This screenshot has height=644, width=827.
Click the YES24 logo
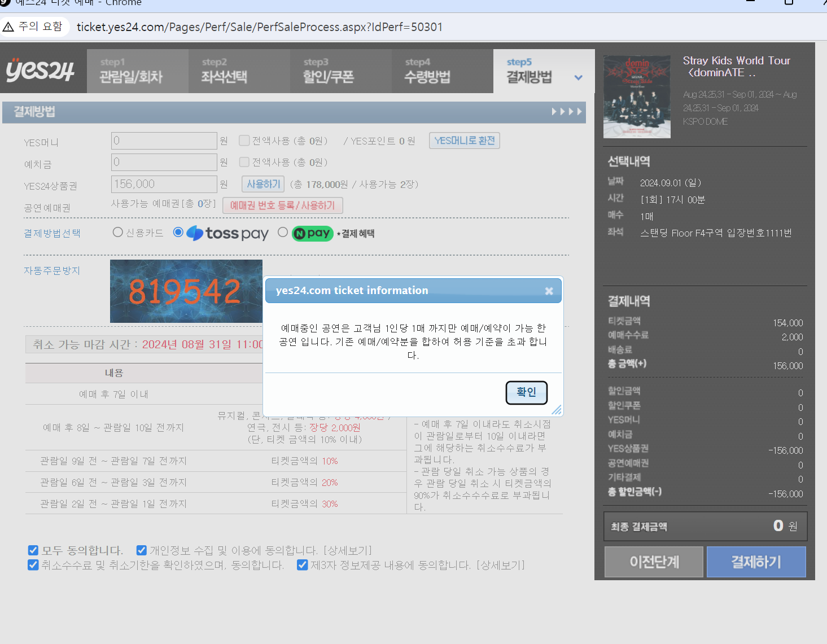click(x=40, y=71)
